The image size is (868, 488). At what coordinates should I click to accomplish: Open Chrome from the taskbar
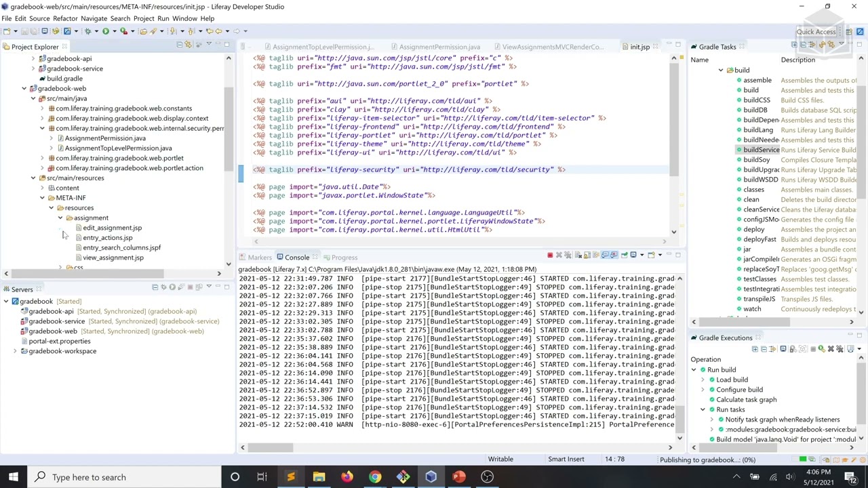[375, 477]
